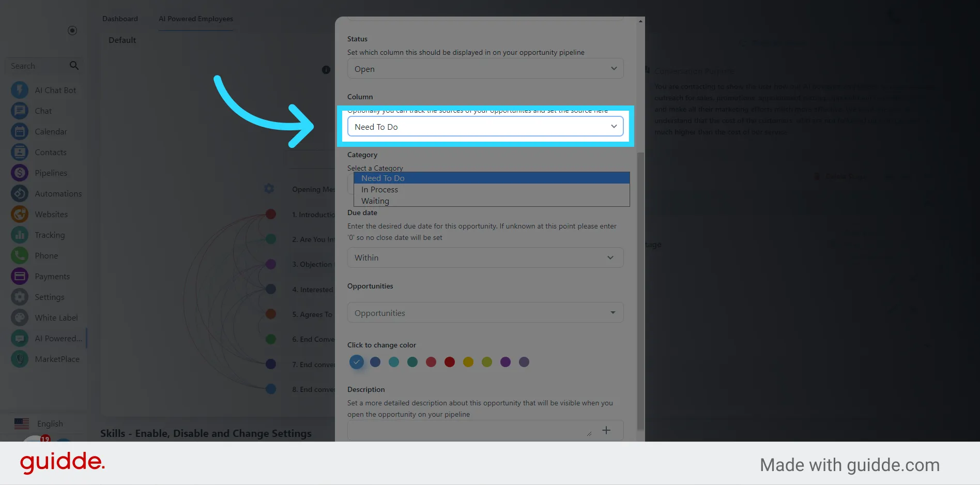This screenshot has width=980, height=485.
Task: Click the Automations sidebar icon
Action: point(20,193)
